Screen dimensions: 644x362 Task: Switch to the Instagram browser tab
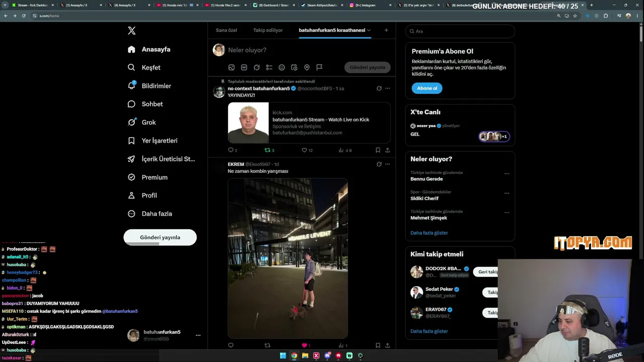click(370, 5)
